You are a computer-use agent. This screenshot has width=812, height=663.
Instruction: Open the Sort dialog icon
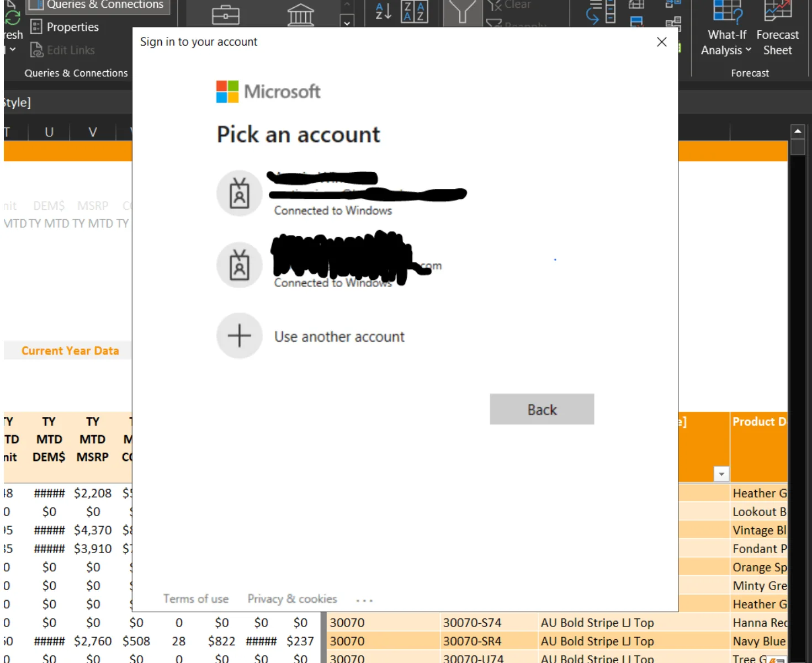tap(415, 11)
